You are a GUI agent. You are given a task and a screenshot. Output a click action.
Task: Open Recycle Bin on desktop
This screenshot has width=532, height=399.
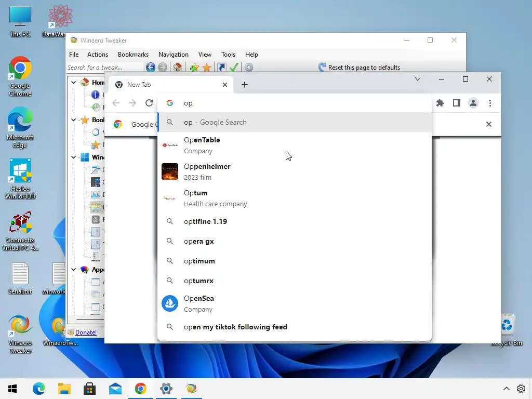click(x=507, y=330)
